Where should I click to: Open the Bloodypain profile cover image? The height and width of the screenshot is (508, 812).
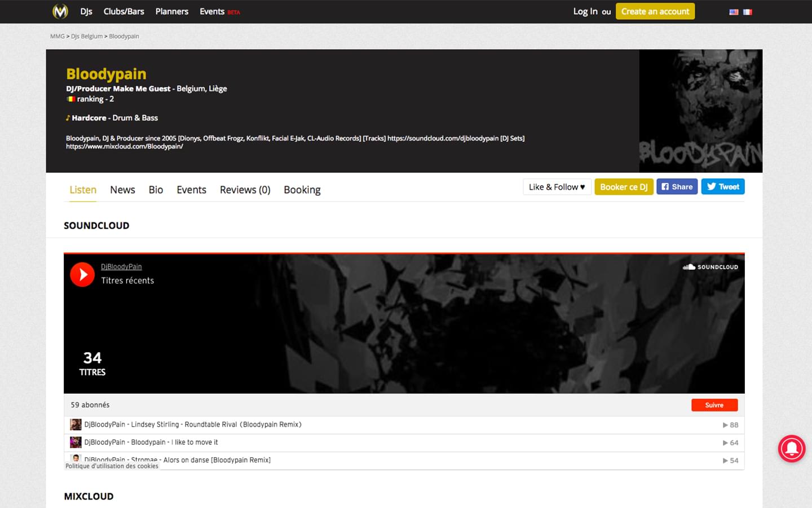click(700, 111)
